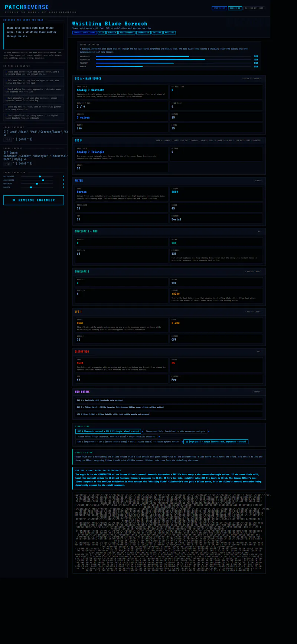The width and height of the screenshot is (297, 644).
Task: Pick the 'Dark atmospheric pad' example
Action: click(x=34, y=99)
